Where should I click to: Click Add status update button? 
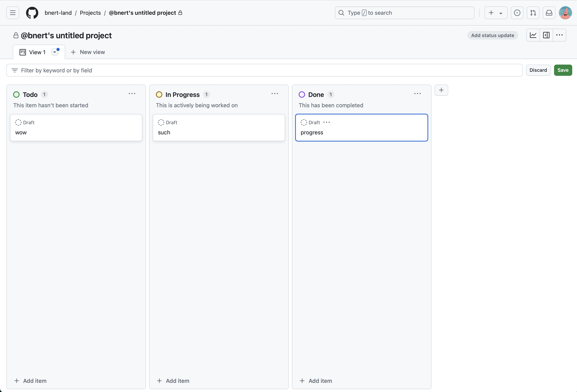492,35
